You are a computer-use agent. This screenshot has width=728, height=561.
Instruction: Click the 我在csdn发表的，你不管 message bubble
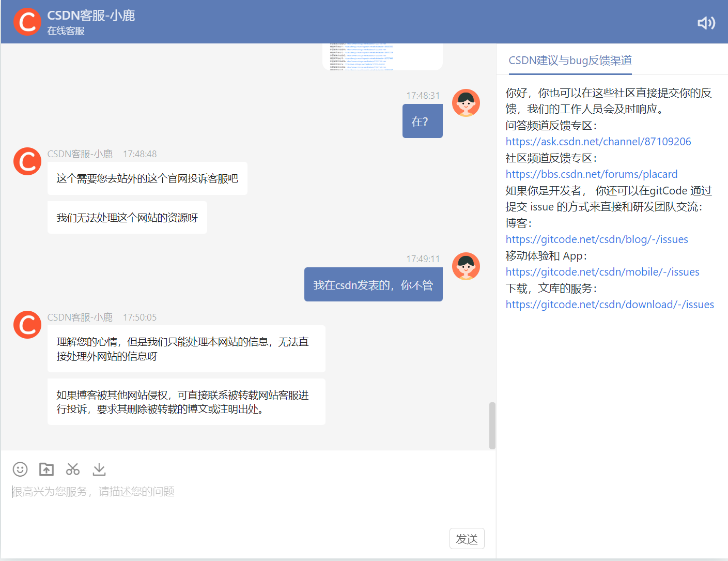[x=374, y=284]
